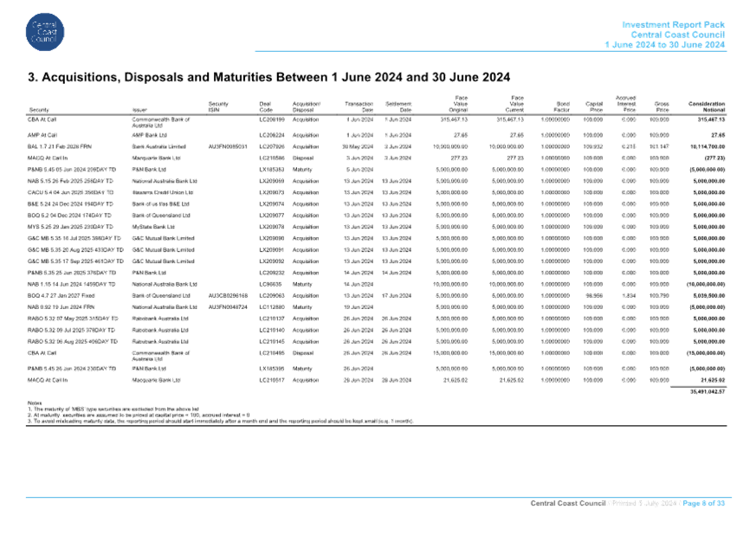This screenshot has height=535, width=756.
Task: Click transaction date '30 May 2024'
Action: point(358,146)
